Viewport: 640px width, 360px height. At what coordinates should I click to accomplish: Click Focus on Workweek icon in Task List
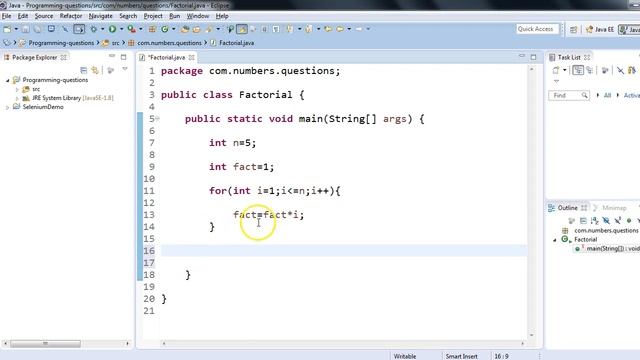(605, 70)
